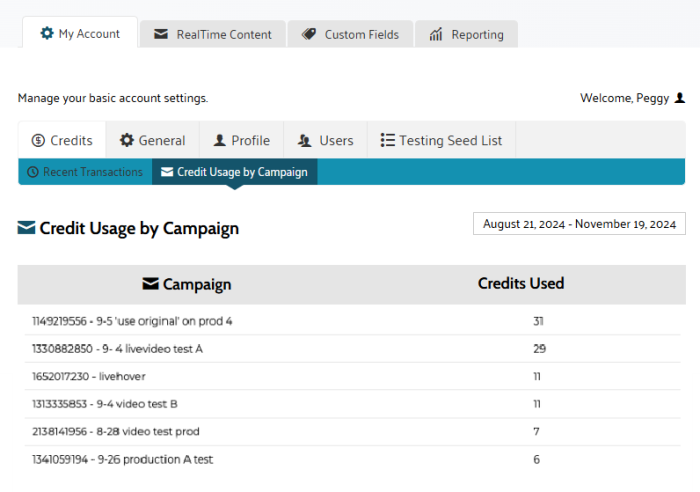Click the dollar coin icon on Credits tab
Viewport: 700px width, 492px height.
[38, 141]
